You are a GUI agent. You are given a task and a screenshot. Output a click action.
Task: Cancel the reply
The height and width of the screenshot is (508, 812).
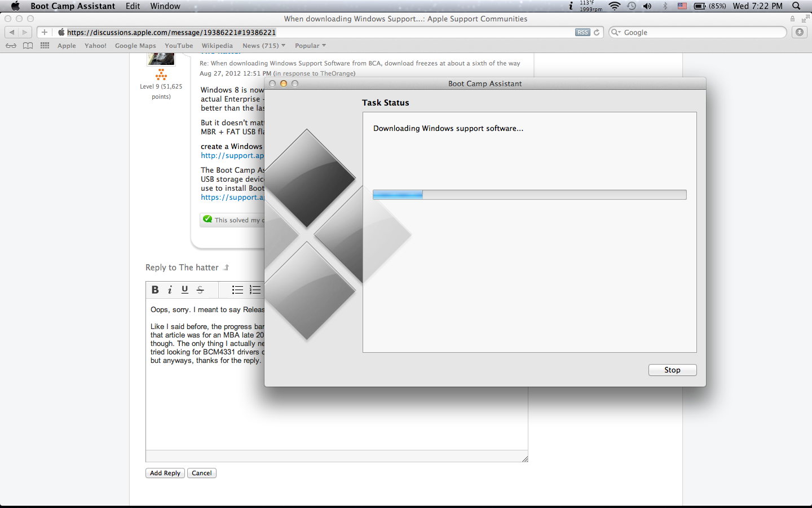[x=202, y=473]
